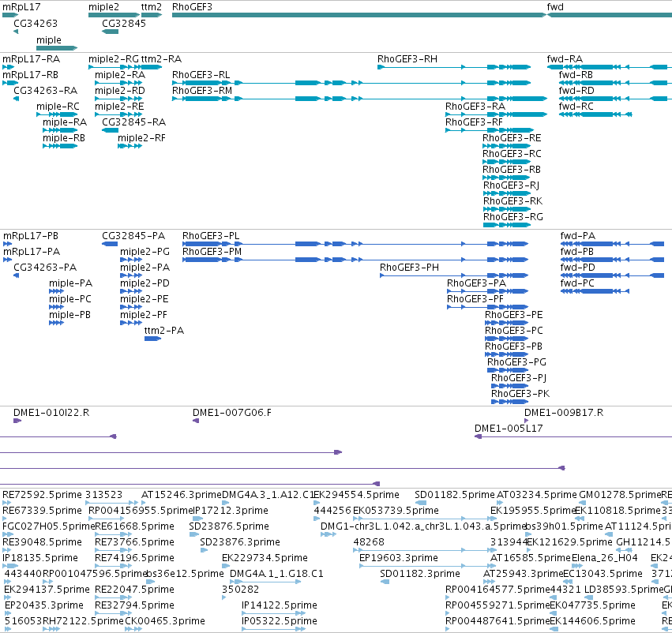Click the FGC027H05.5prime EST label
The height and width of the screenshot is (633, 672).
pyautogui.click(x=48, y=526)
